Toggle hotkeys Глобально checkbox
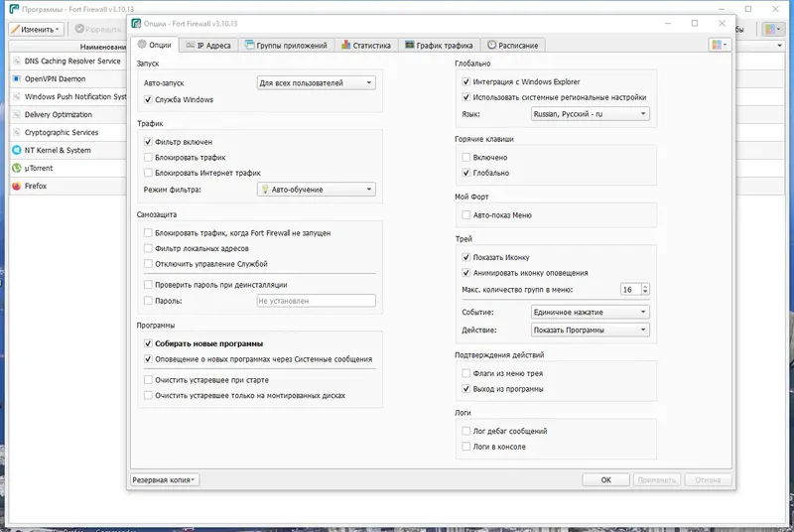Viewport: 794px width, 532px height. coord(465,173)
